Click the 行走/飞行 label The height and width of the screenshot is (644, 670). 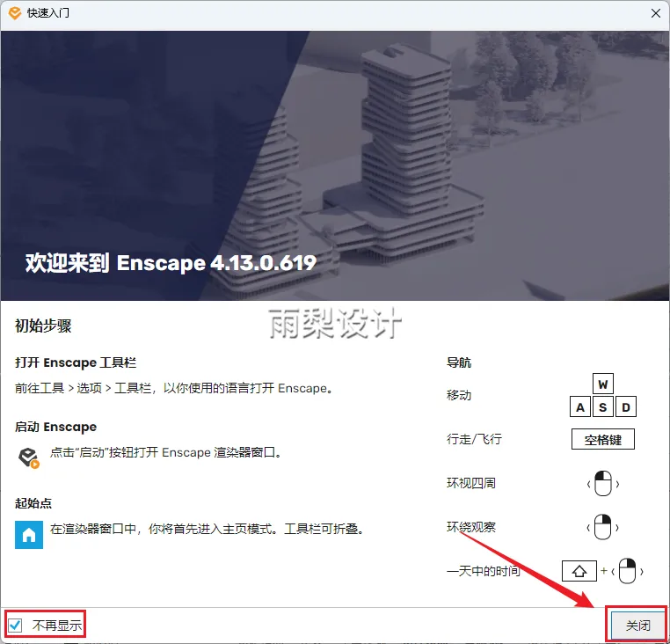(474, 439)
